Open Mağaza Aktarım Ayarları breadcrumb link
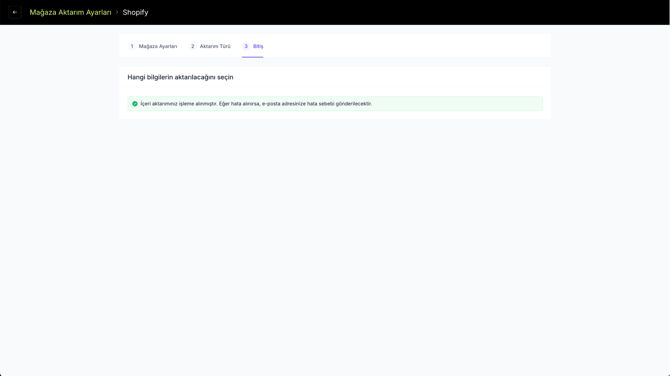Image resolution: width=670 pixels, height=376 pixels. (70, 12)
